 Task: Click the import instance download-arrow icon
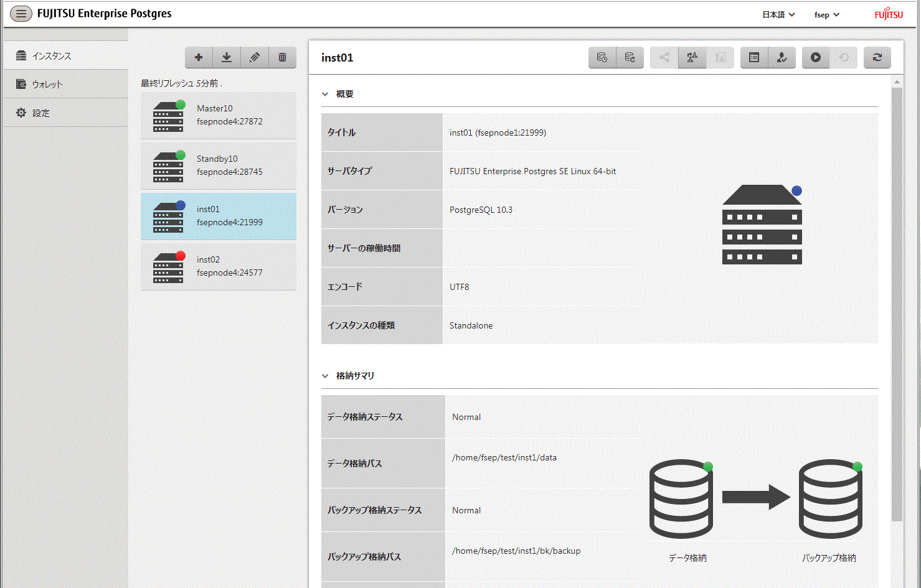227,57
